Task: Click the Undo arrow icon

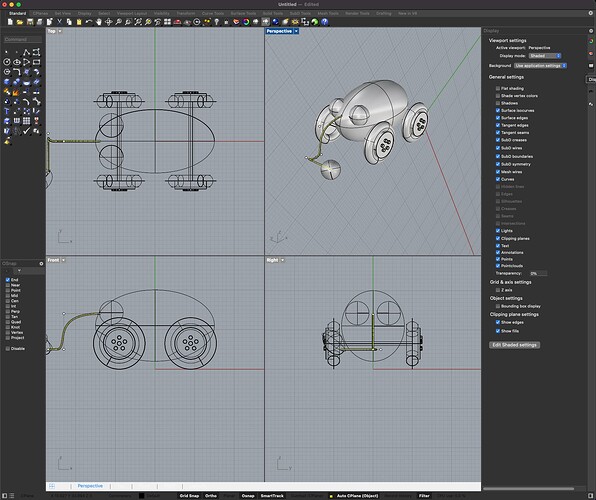Action: (x=89, y=22)
